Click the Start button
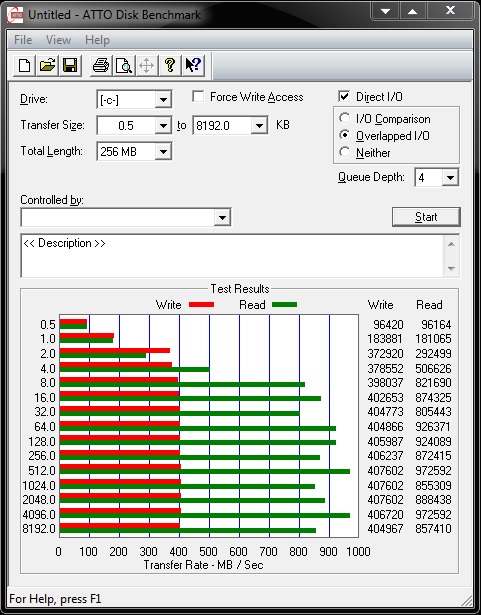Image resolution: width=481 pixels, height=615 pixels. 426,217
